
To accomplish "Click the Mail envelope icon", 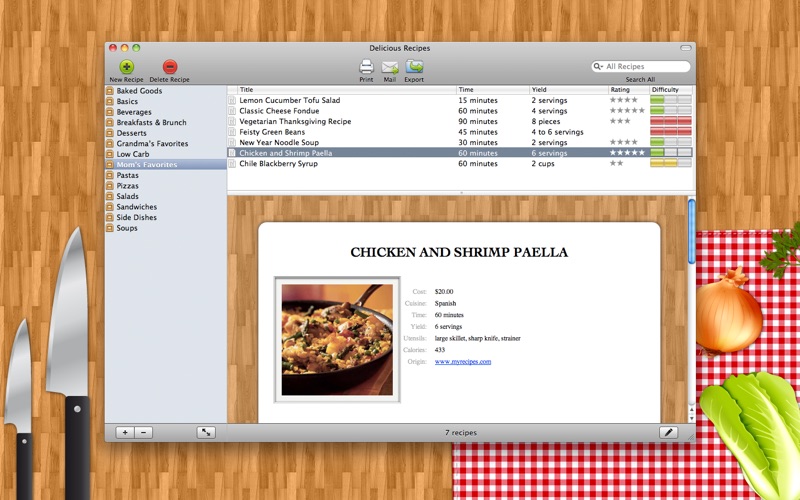I will pyautogui.click(x=390, y=67).
